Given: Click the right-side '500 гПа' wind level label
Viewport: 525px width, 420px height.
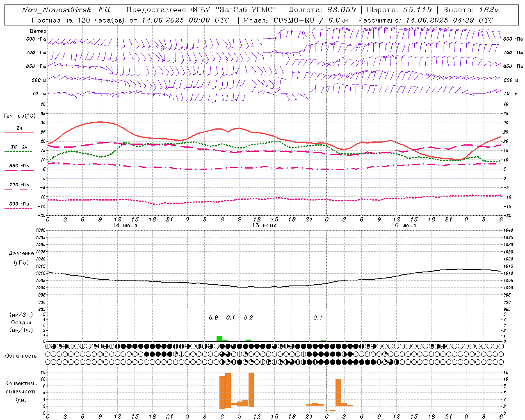Looking at the screenshot, I should coord(513,39).
